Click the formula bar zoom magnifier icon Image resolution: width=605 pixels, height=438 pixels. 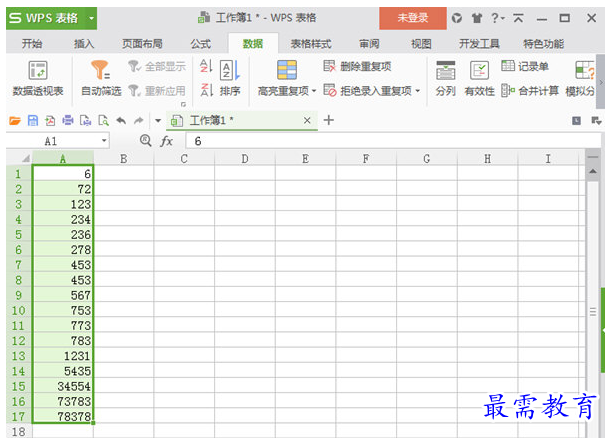click(145, 140)
